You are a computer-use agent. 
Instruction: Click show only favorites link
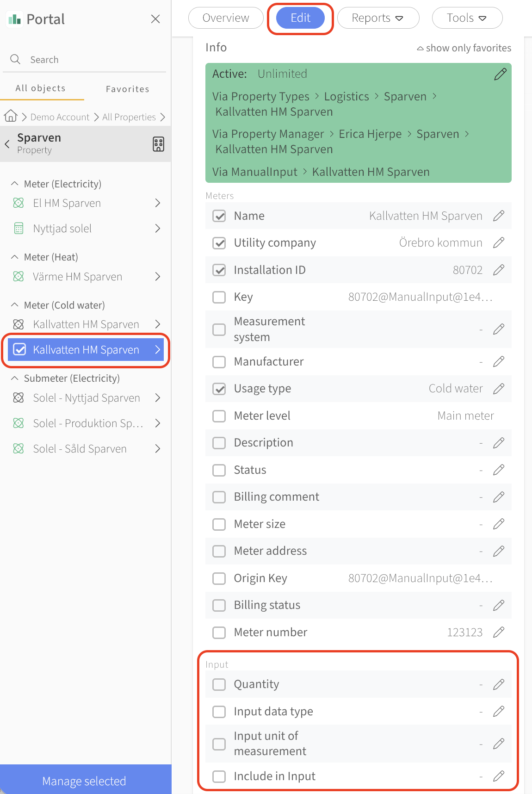point(464,48)
